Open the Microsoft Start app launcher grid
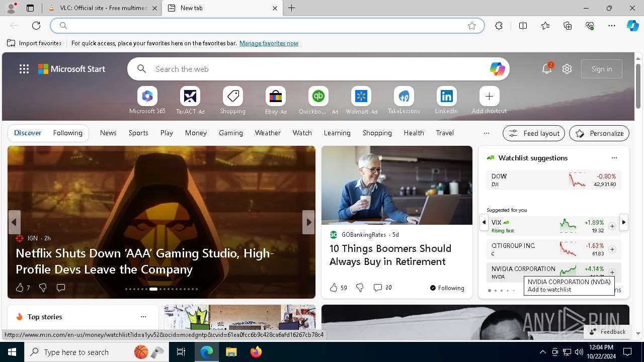 (24, 69)
